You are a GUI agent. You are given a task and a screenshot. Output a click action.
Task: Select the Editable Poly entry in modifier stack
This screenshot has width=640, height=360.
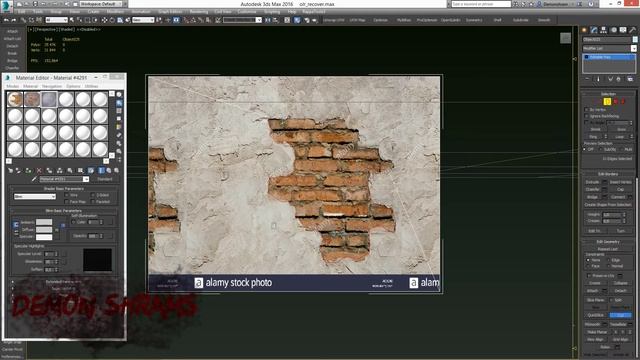pyautogui.click(x=609, y=57)
